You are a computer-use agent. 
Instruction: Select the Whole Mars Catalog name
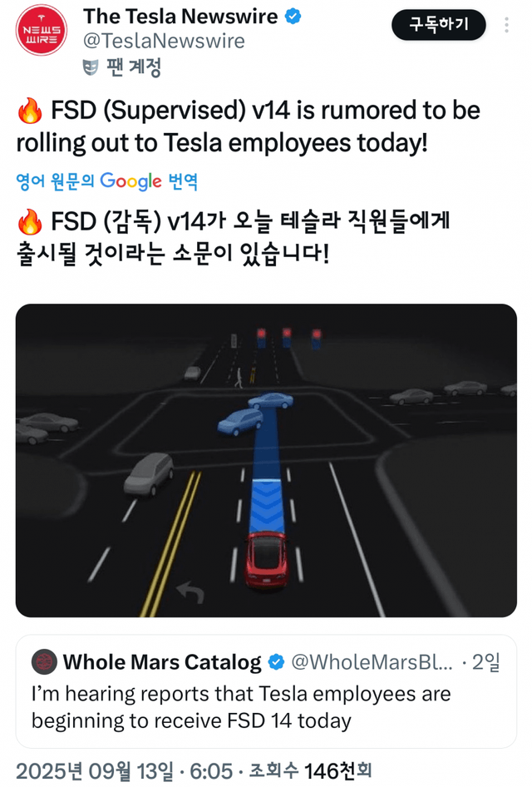[162, 663]
